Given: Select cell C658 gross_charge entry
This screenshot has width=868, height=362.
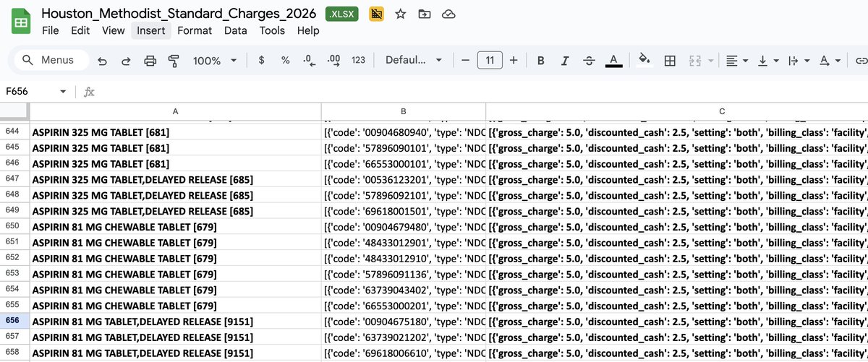Looking at the screenshot, I should [677, 352].
